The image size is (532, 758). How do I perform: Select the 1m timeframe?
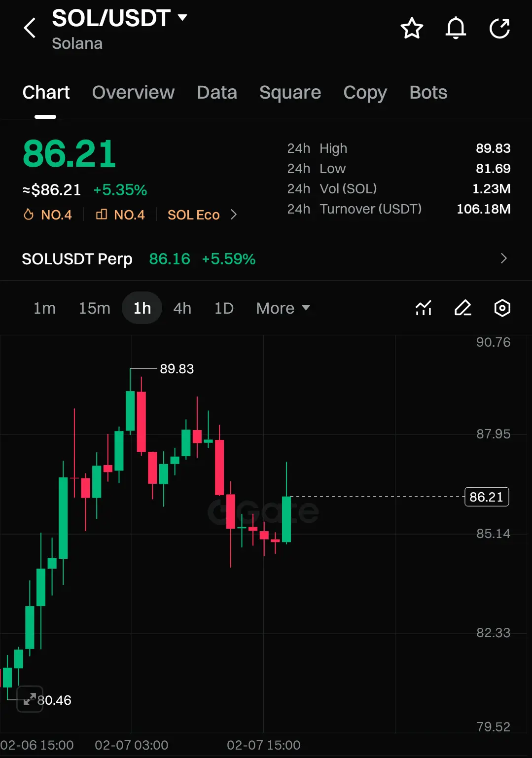(x=44, y=308)
